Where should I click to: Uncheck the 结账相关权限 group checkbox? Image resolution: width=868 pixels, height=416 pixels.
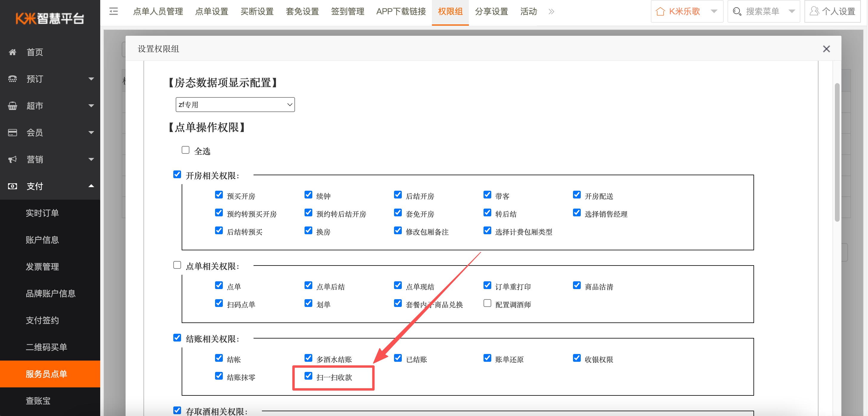pyautogui.click(x=177, y=338)
